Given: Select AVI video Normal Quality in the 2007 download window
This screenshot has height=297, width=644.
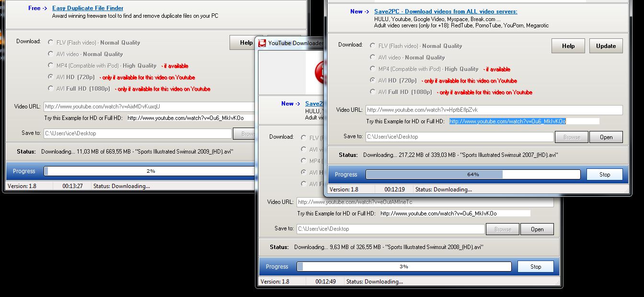Looking at the screenshot, I should click(373, 57).
